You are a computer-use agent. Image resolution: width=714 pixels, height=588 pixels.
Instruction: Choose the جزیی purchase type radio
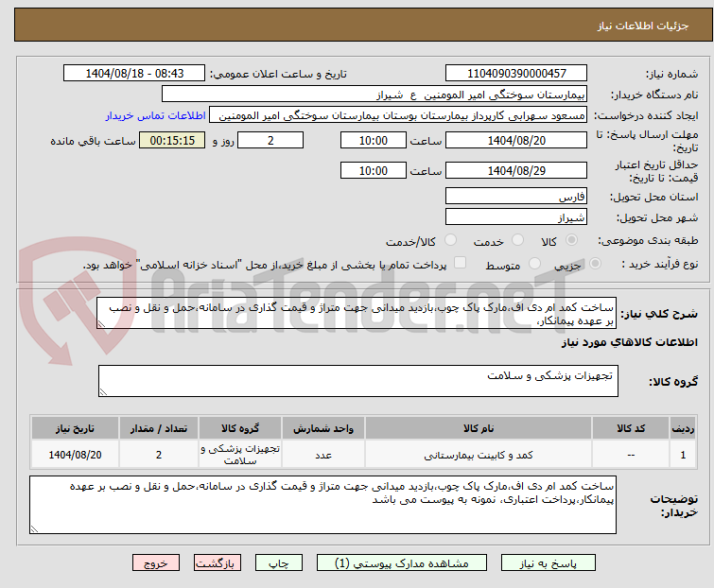595,264
